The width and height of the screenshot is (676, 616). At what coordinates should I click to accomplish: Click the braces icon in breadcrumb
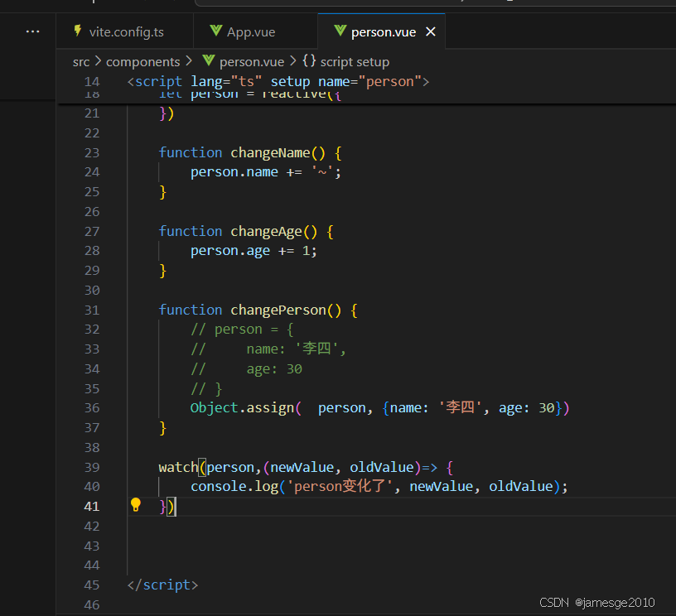pyautogui.click(x=309, y=60)
